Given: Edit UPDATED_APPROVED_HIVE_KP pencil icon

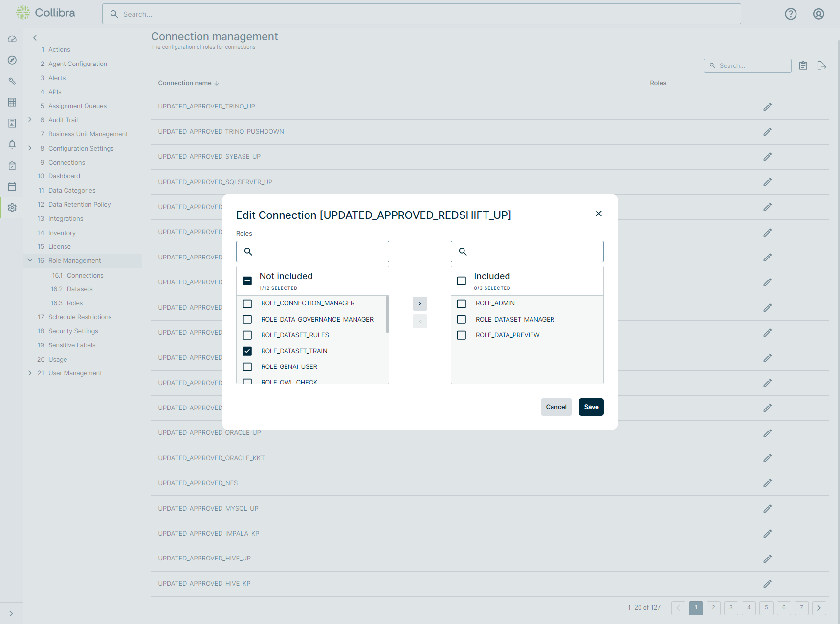Looking at the screenshot, I should click(x=768, y=584).
